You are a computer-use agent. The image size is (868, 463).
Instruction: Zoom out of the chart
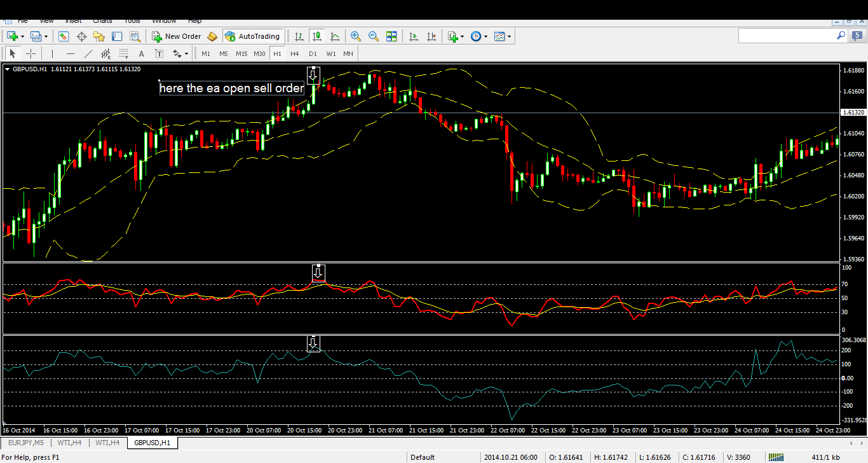[x=374, y=36]
